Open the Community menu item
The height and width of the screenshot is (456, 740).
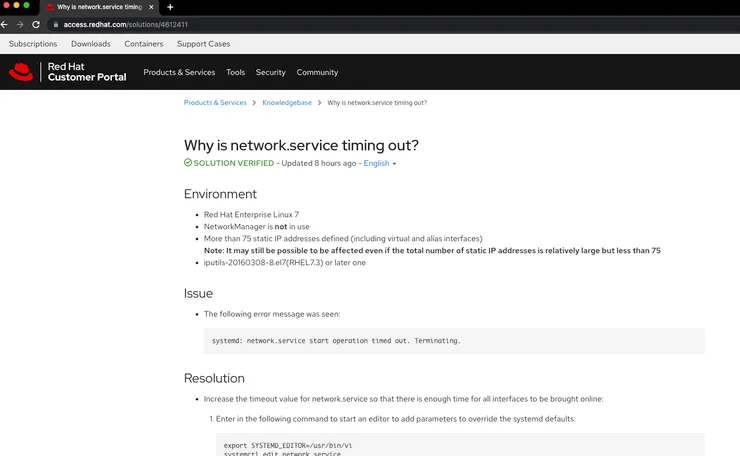coord(317,72)
